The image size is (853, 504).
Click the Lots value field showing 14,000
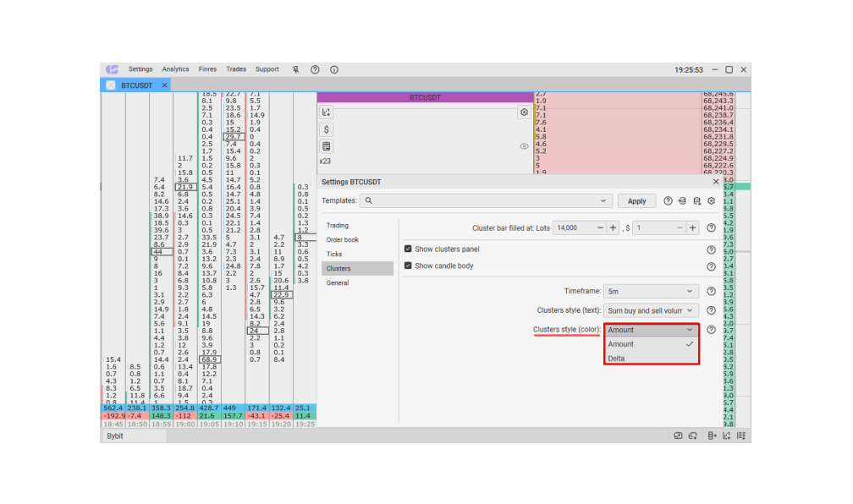click(x=574, y=227)
